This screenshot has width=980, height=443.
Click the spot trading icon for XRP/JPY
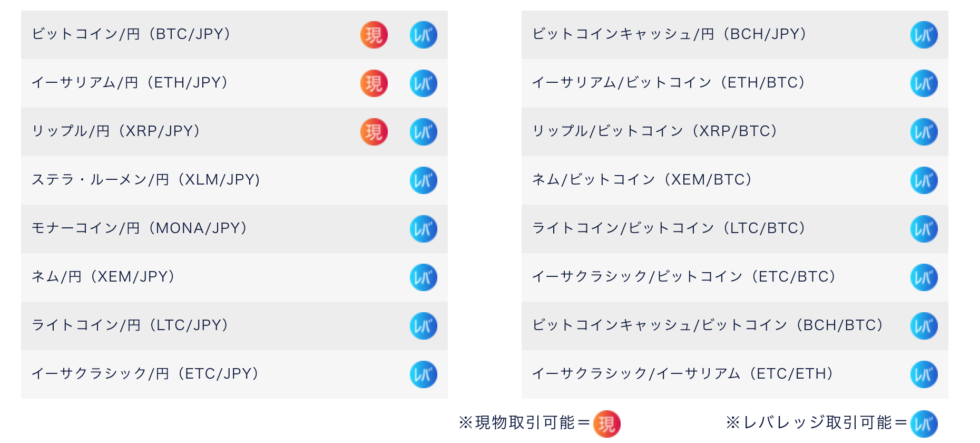click(x=374, y=132)
